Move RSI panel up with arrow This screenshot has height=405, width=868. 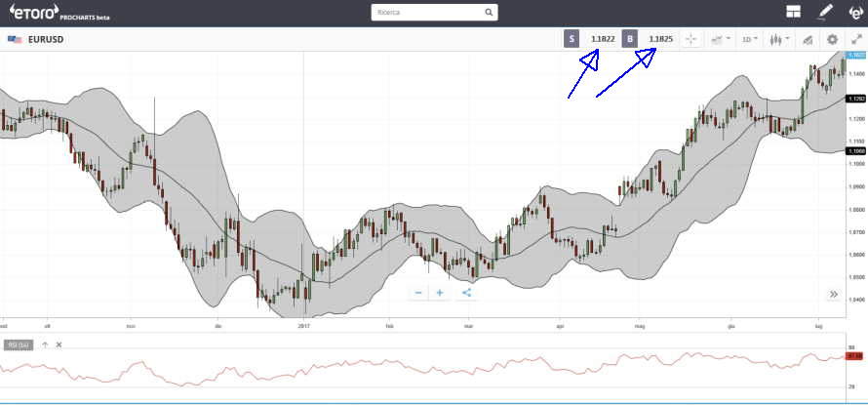(x=45, y=344)
